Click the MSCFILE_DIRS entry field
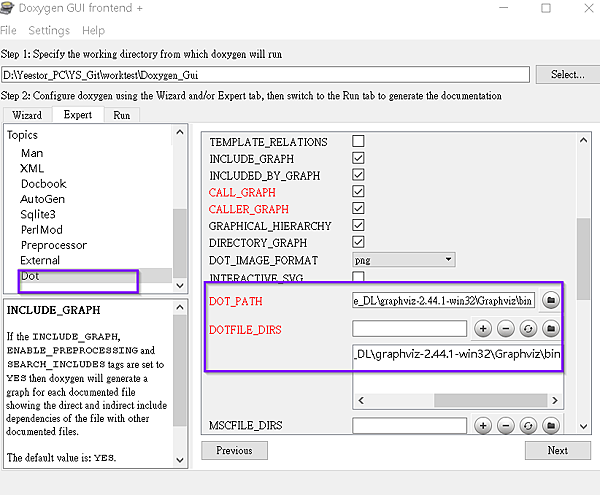The image size is (600, 495). (409, 425)
